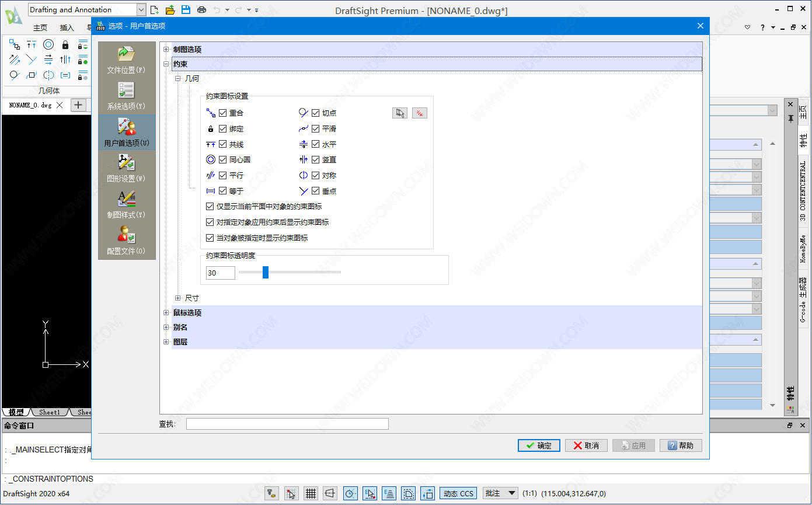Open the 3D CONTENTCENTRAL side tab
The image size is (812, 505).
point(803,192)
